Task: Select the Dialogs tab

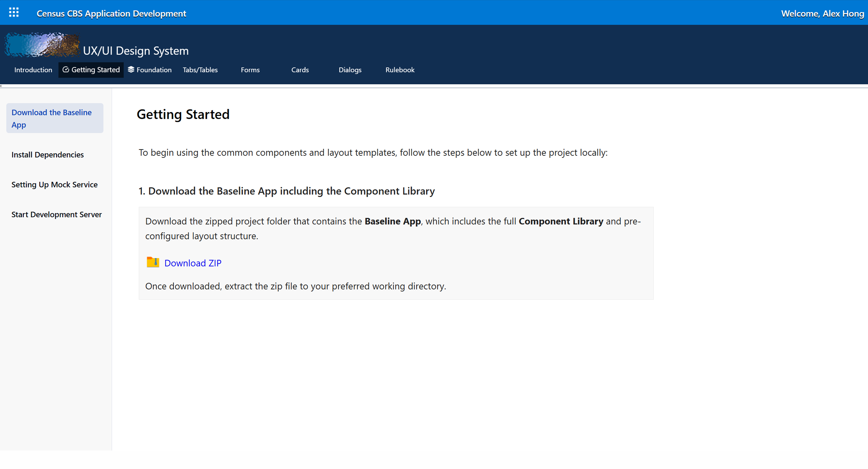Action: (350, 70)
